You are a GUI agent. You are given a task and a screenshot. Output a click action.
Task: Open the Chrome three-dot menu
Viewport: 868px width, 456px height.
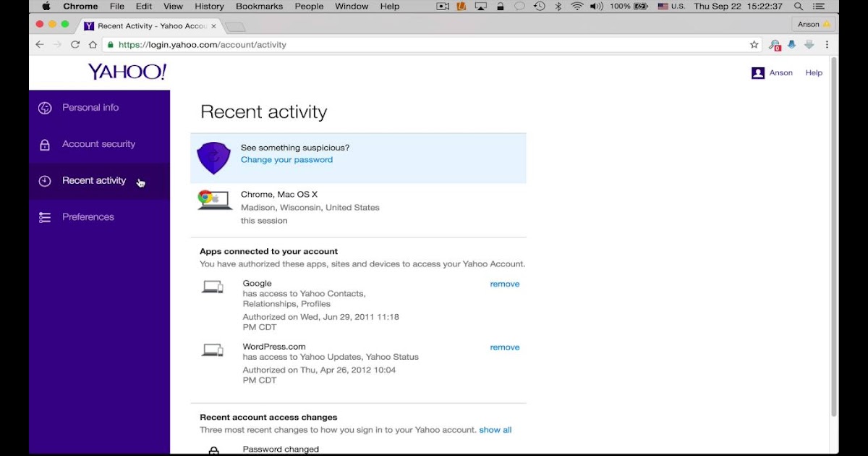(827, 45)
